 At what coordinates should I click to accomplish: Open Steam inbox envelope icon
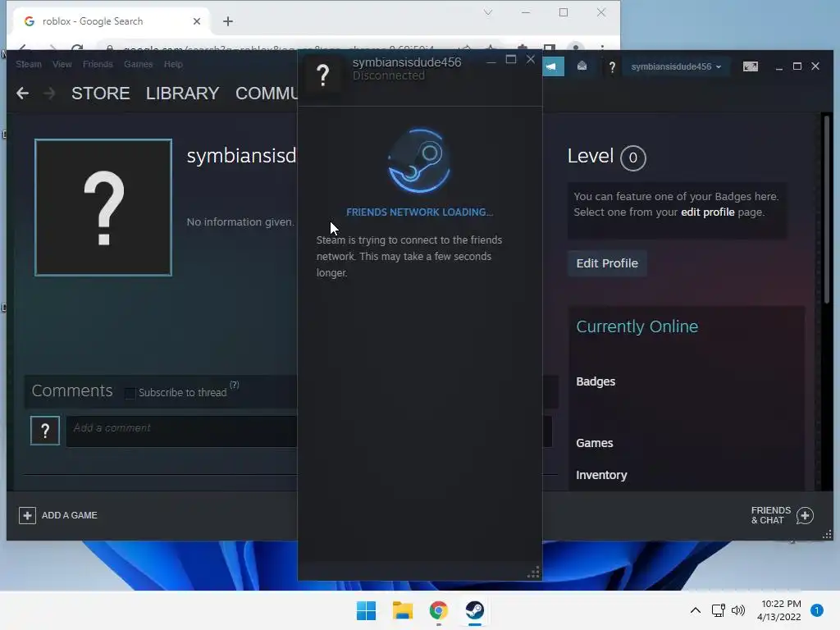[582, 66]
